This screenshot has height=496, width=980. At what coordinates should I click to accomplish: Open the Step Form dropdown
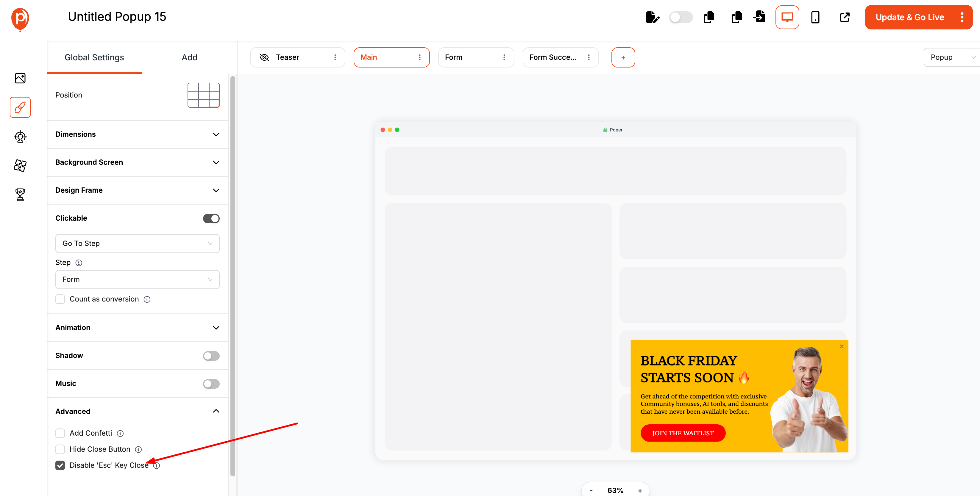[x=137, y=280]
